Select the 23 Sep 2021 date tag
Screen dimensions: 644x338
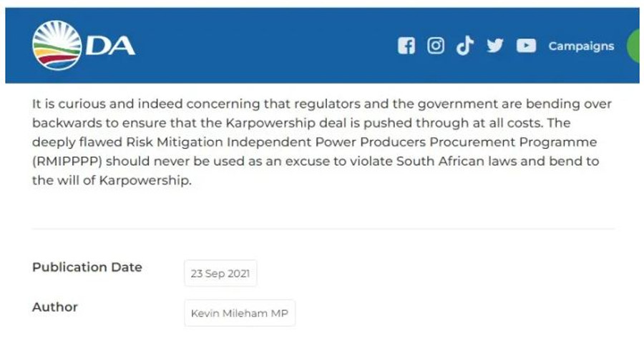(x=220, y=273)
